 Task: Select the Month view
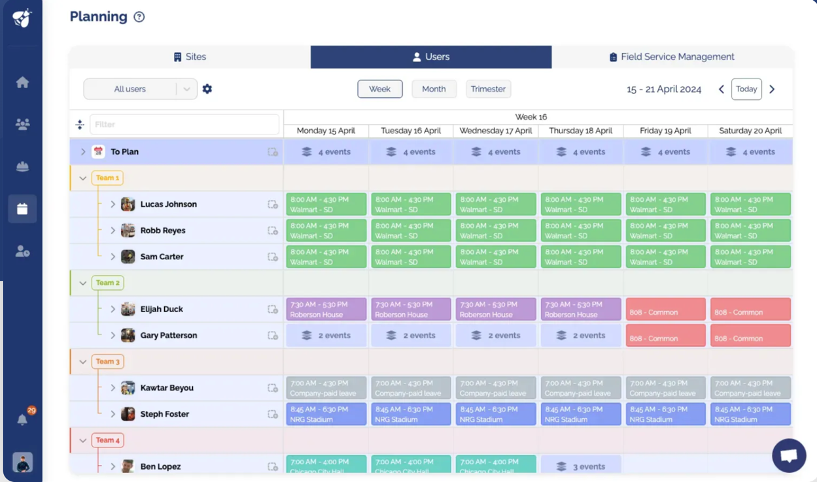click(x=434, y=89)
